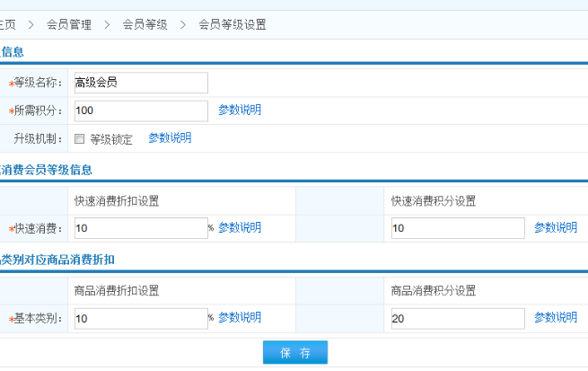588x371 pixels.
Task: Open 参数说明 next to 所需积分
Action: coord(240,110)
